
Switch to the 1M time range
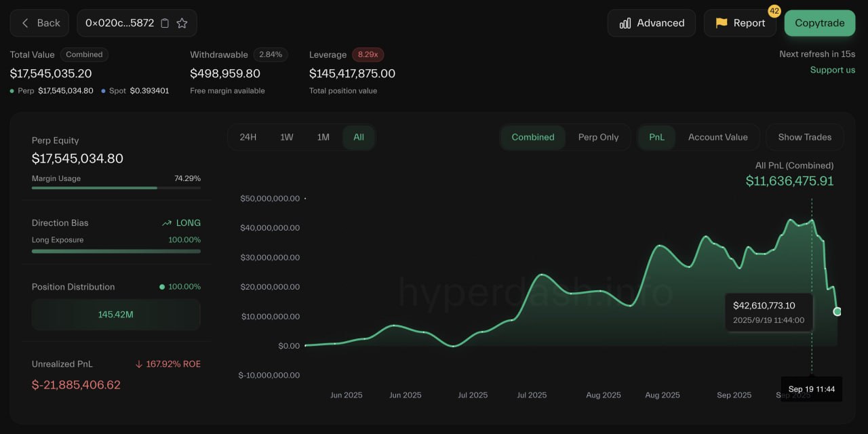click(323, 137)
